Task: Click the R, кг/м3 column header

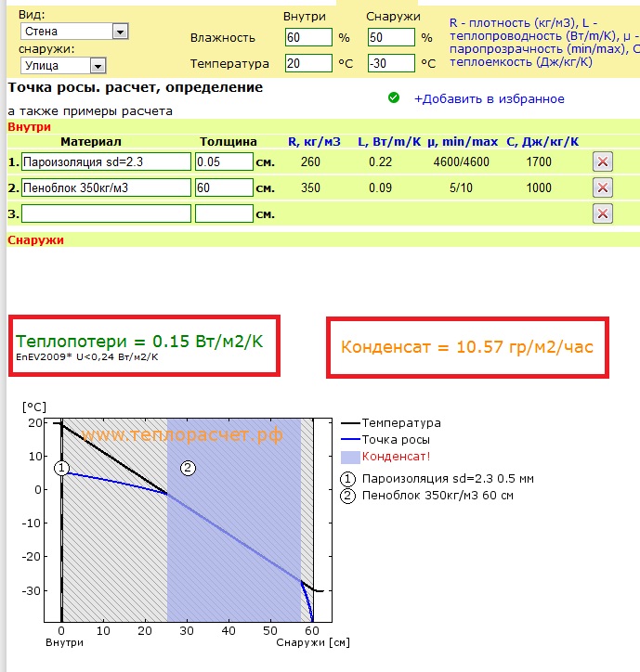Action: [x=314, y=142]
